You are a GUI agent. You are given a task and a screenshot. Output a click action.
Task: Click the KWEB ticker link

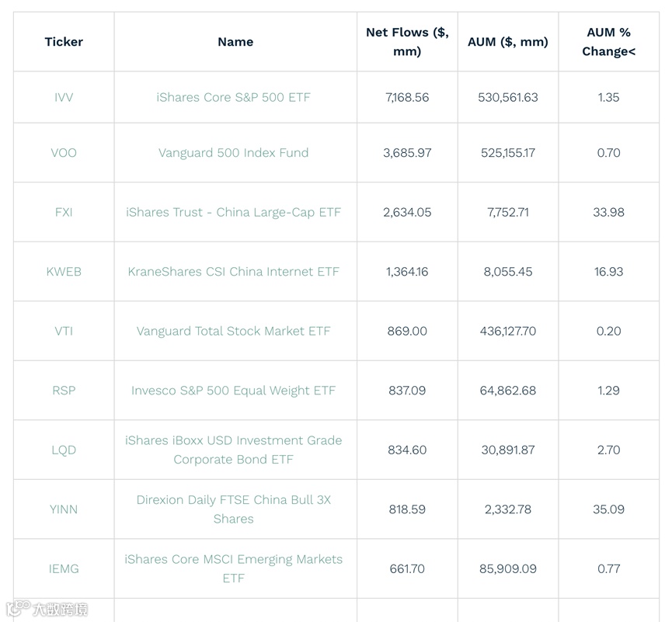coord(64,272)
